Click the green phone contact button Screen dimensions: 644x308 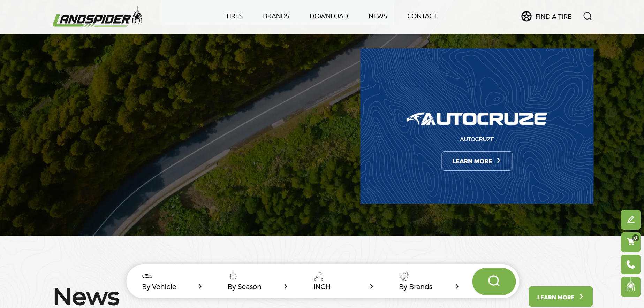tap(630, 264)
